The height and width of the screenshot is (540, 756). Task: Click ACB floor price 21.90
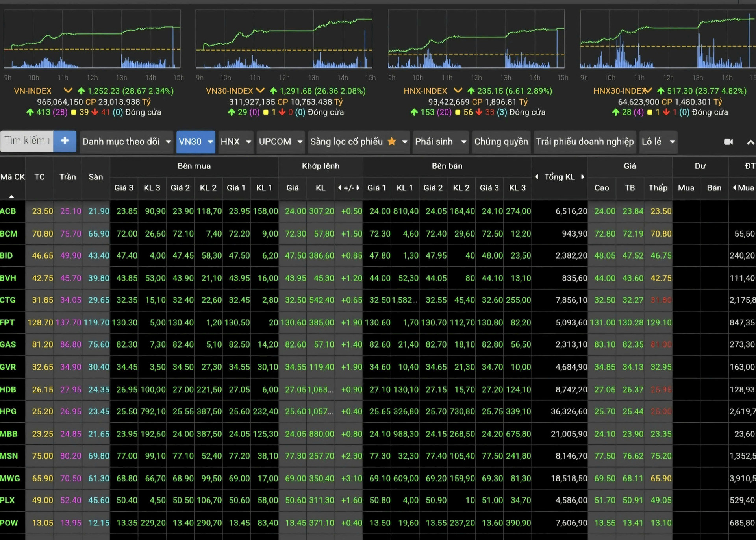click(99, 211)
